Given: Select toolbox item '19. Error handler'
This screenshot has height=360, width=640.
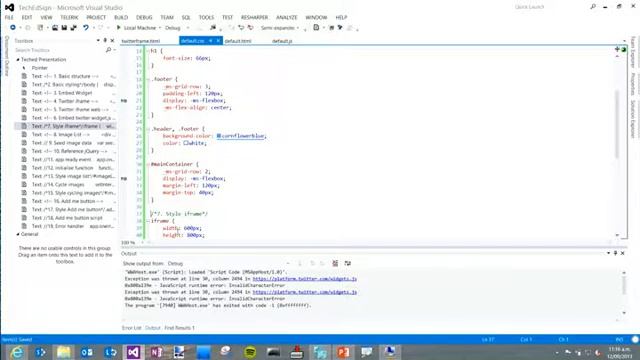Looking at the screenshot, I should [x=65, y=226].
